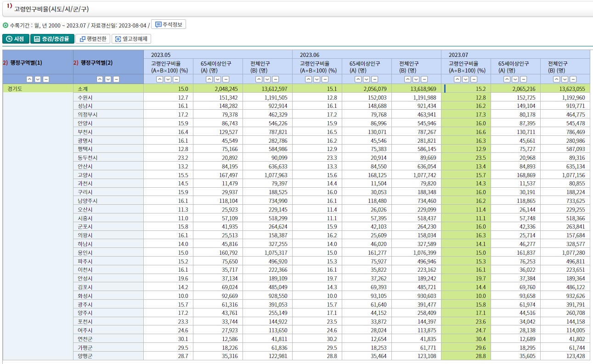
Task: Reset sort on 2023.07 고령인구비율 column
Action: click(x=474, y=79)
